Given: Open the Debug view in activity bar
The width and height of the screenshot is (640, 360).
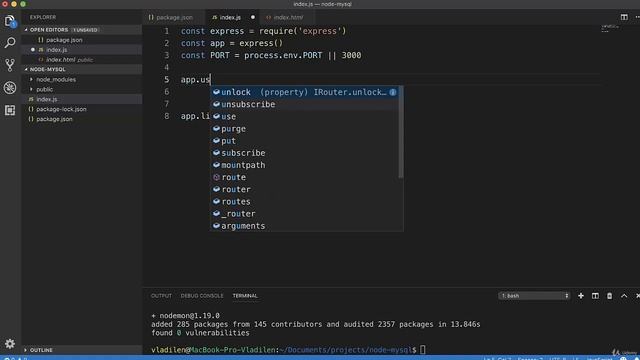Looking at the screenshot, I should 10,87.
